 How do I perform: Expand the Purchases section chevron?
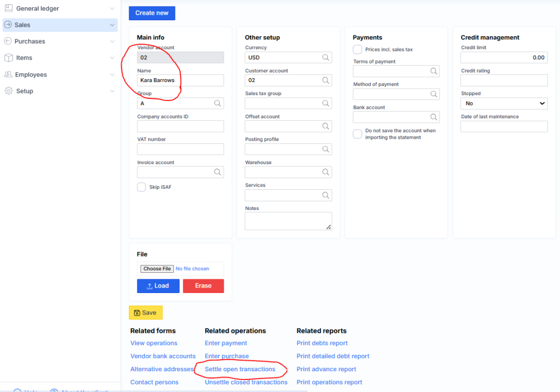112,42
